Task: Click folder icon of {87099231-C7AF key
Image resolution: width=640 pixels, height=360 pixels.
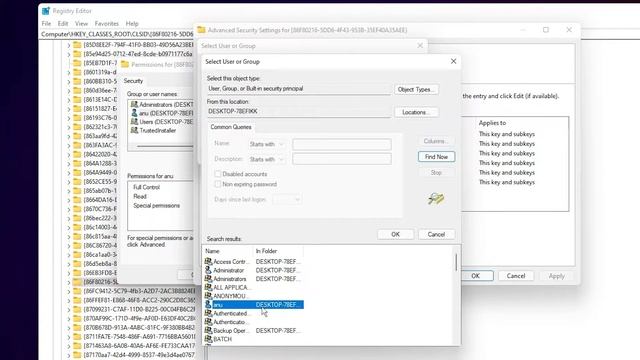Action: (x=77, y=309)
